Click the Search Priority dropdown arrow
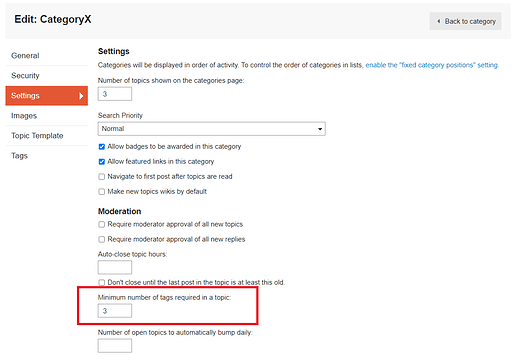517x362 pixels. tap(320, 129)
